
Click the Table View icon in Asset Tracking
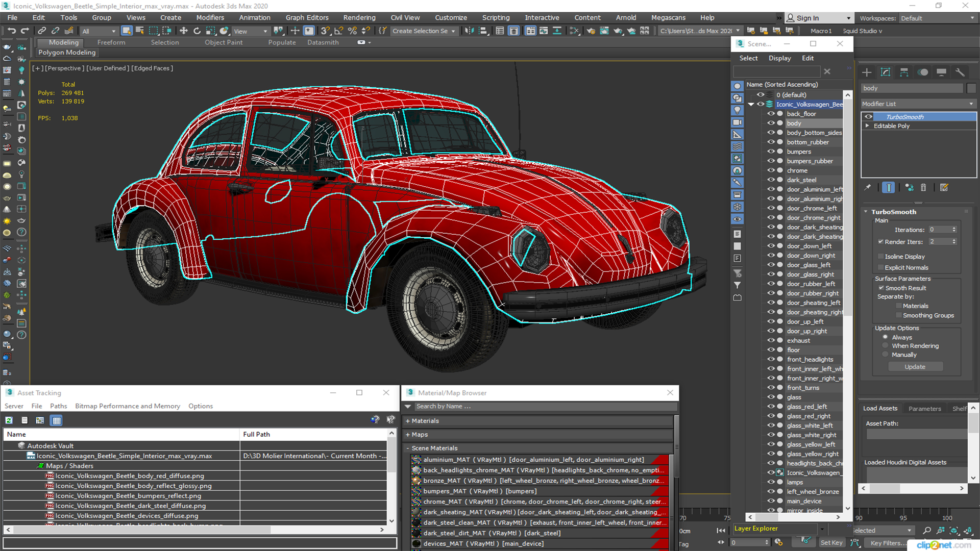57,420
